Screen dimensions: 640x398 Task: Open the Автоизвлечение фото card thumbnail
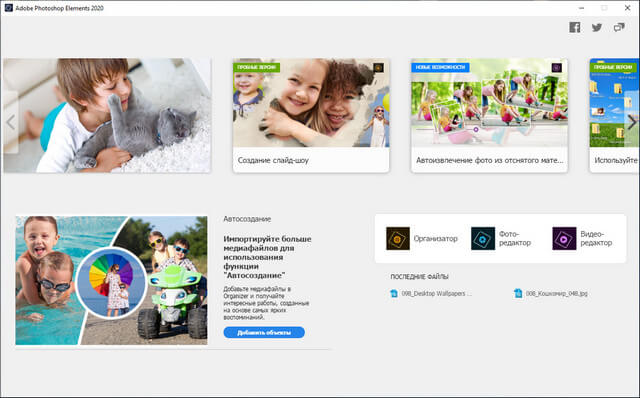(x=489, y=103)
